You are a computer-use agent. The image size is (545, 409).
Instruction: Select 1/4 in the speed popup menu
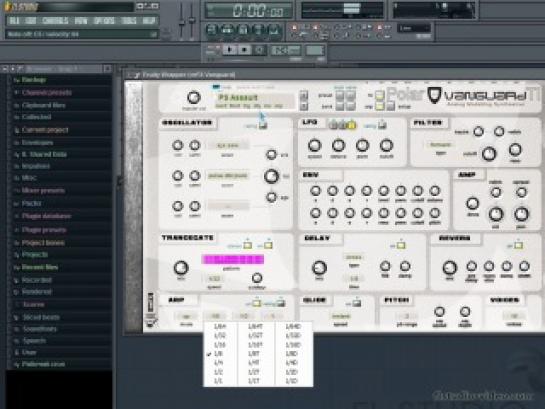(219, 363)
